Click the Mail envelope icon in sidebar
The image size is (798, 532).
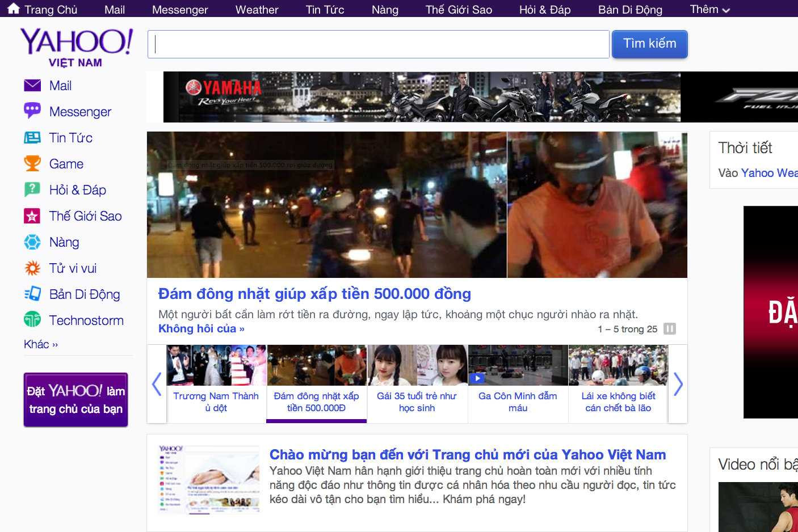pyautogui.click(x=32, y=86)
